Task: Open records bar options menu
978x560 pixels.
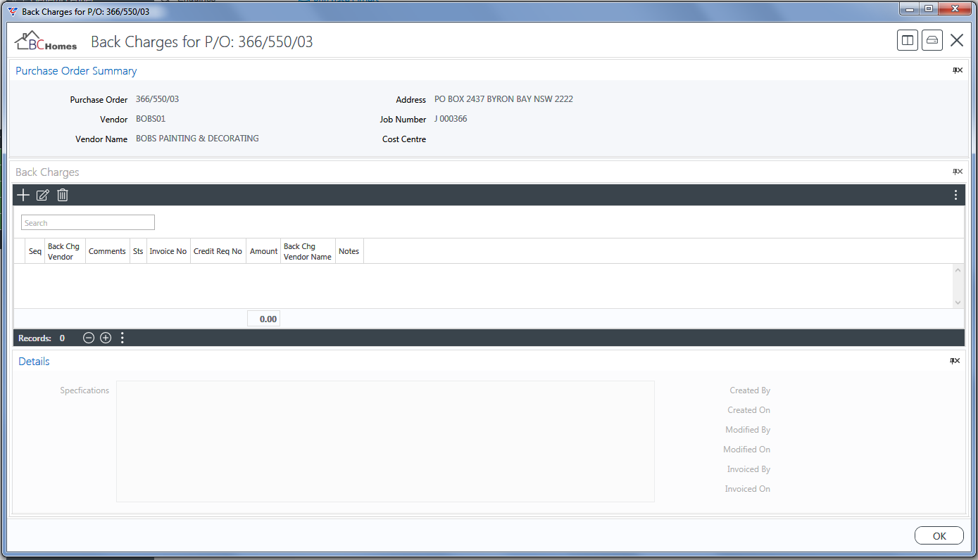Action: click(122, 338)
